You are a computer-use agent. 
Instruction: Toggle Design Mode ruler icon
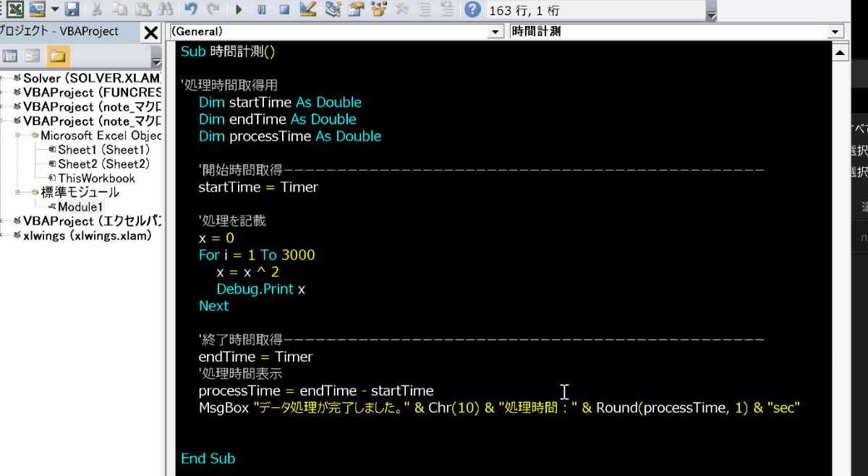[307, 9]
